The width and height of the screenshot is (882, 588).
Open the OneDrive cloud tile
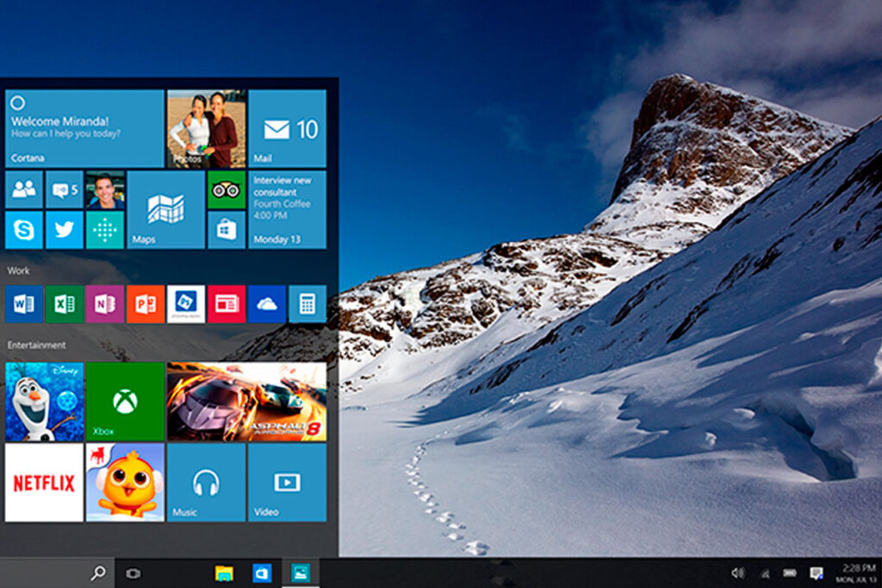pos(267,304)
